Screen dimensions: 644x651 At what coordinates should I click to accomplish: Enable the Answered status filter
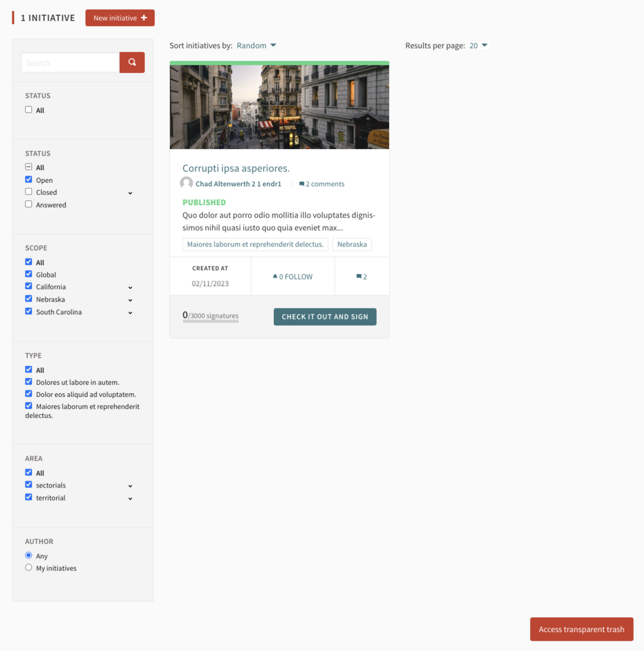pos(29,204)
